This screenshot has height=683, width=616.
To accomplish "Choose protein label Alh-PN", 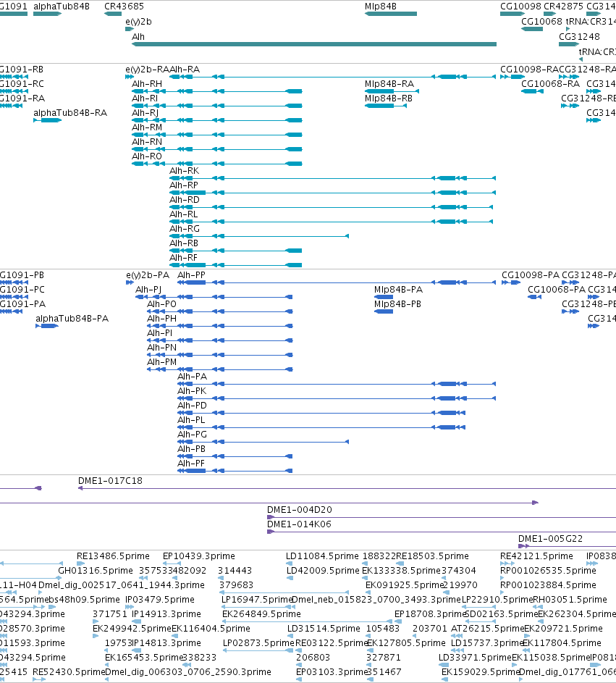I will point(161,347).
